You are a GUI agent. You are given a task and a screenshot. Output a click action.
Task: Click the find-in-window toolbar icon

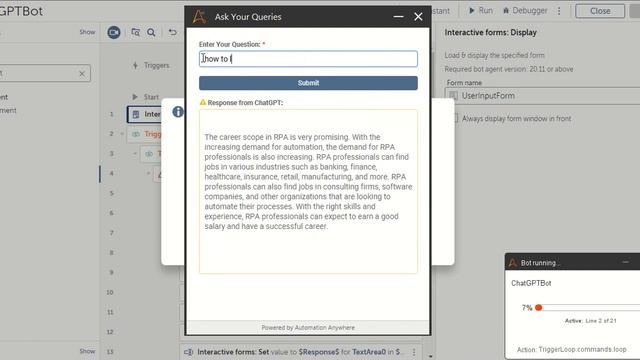[x=136, y=32]
